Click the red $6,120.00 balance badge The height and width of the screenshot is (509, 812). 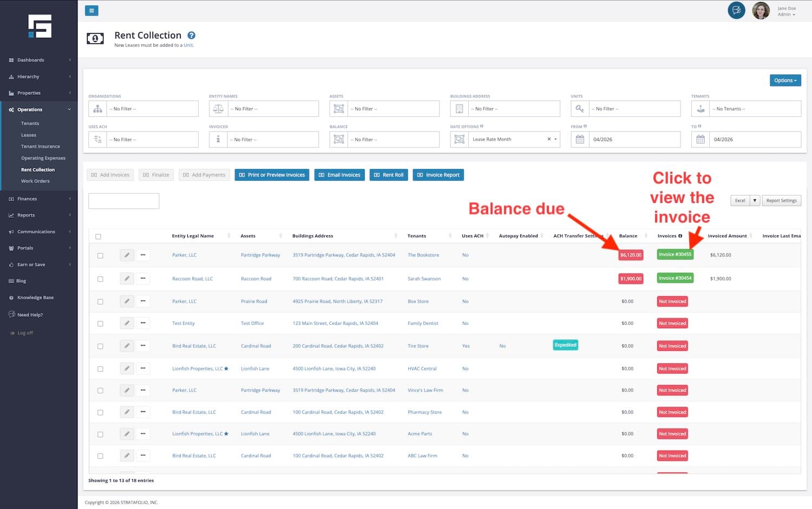tap(631, 255)
